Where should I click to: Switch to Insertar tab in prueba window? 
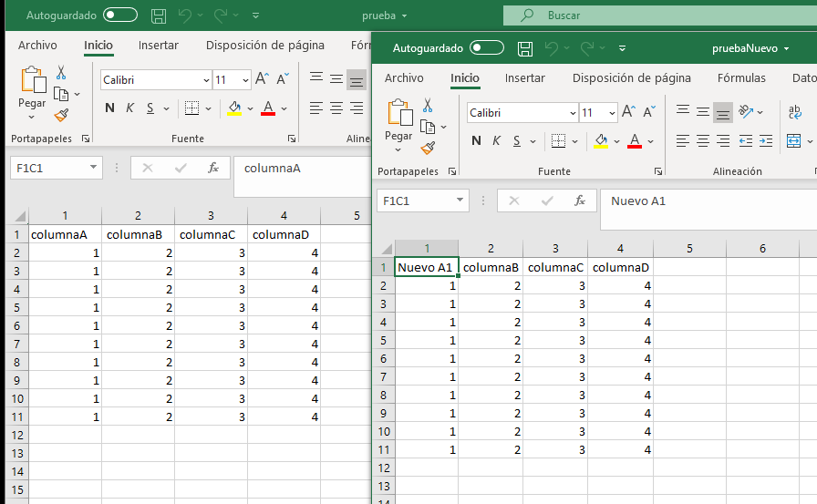(159, 46)
